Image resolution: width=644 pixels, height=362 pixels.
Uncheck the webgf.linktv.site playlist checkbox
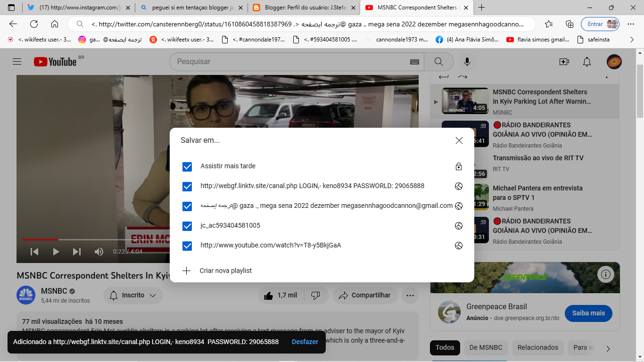point(187,186)
